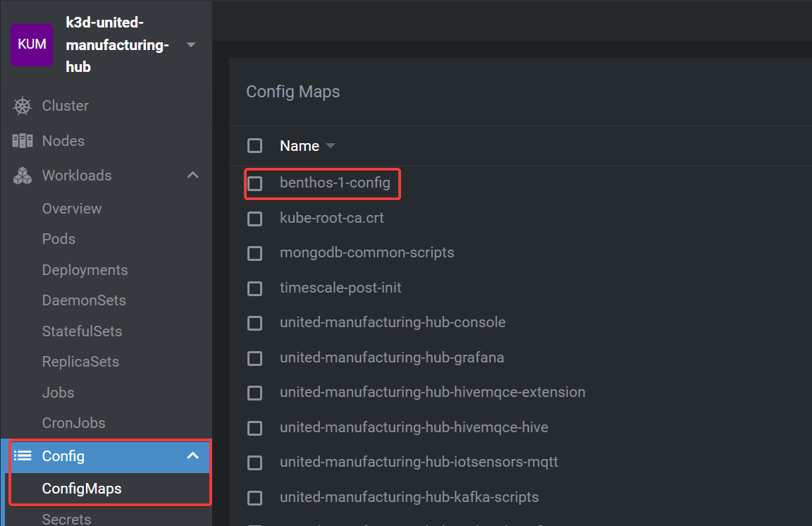Open the DaemonSets list
Screen dimensions: 812x526
pos(84,300)
